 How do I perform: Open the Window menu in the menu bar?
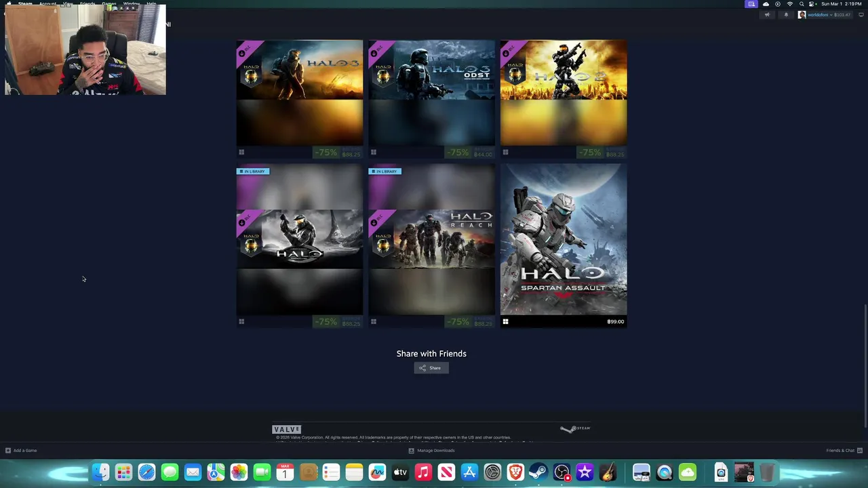[132, 4]
